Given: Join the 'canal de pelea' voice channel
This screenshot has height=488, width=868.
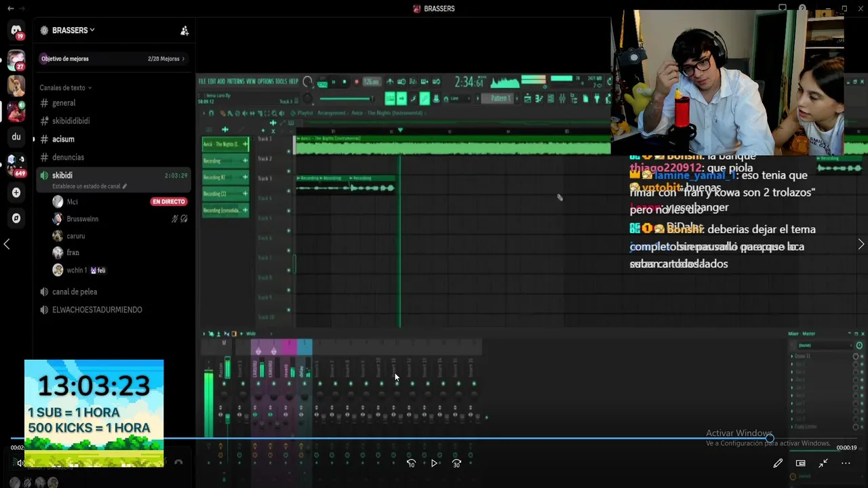Looking at the screenshot, I should (x=75, y=291).
